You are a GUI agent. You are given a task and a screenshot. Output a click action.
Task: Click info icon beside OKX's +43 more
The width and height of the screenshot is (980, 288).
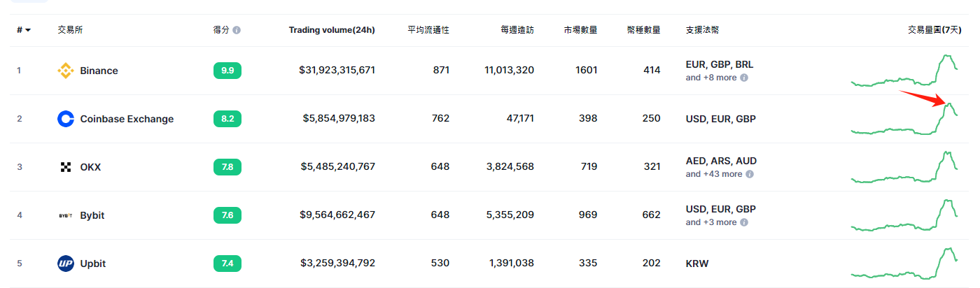tap(750, 174)
